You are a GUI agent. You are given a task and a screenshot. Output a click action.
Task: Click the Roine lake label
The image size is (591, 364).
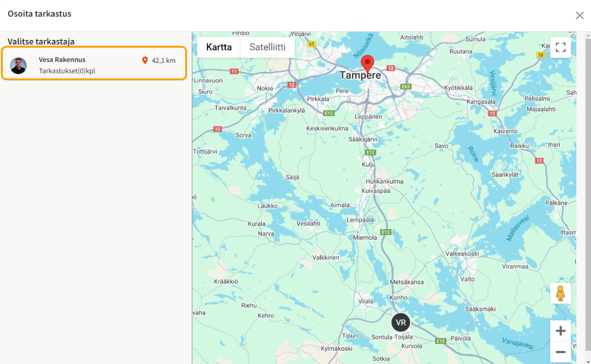coord(473,154)
